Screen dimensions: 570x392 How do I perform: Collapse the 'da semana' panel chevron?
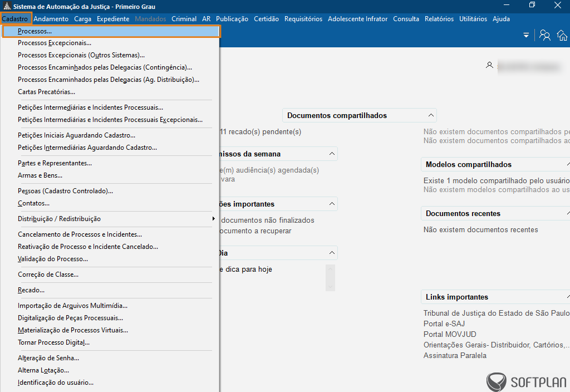pos(332,154)
